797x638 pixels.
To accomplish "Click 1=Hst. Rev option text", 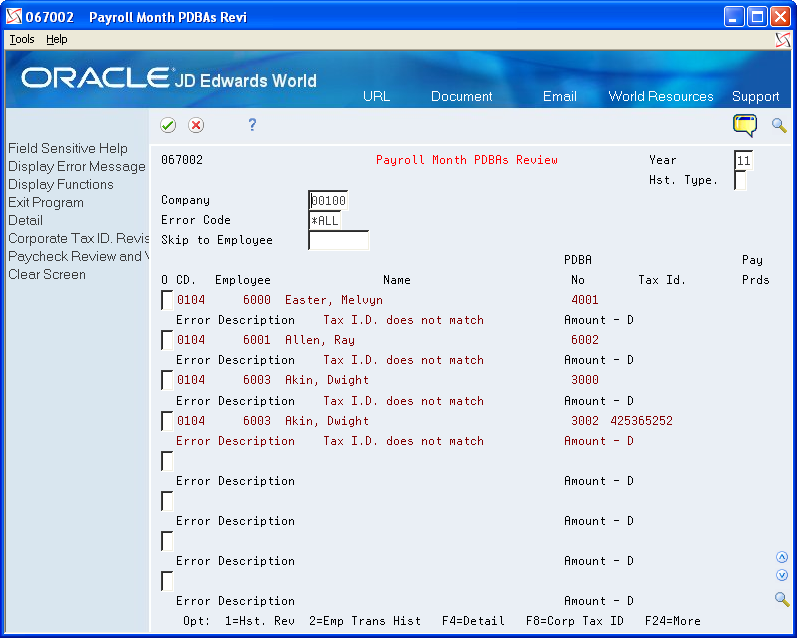I will click(259, 621).
